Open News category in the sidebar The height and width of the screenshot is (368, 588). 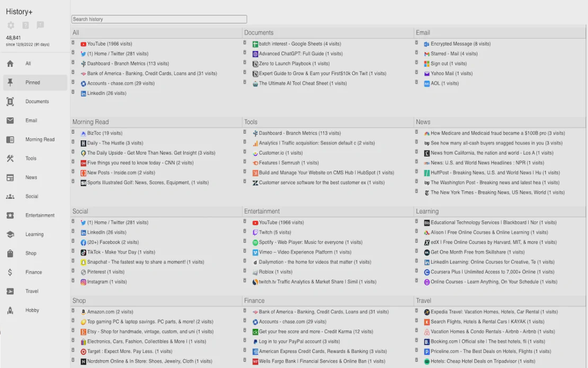[x=35, y=177]
